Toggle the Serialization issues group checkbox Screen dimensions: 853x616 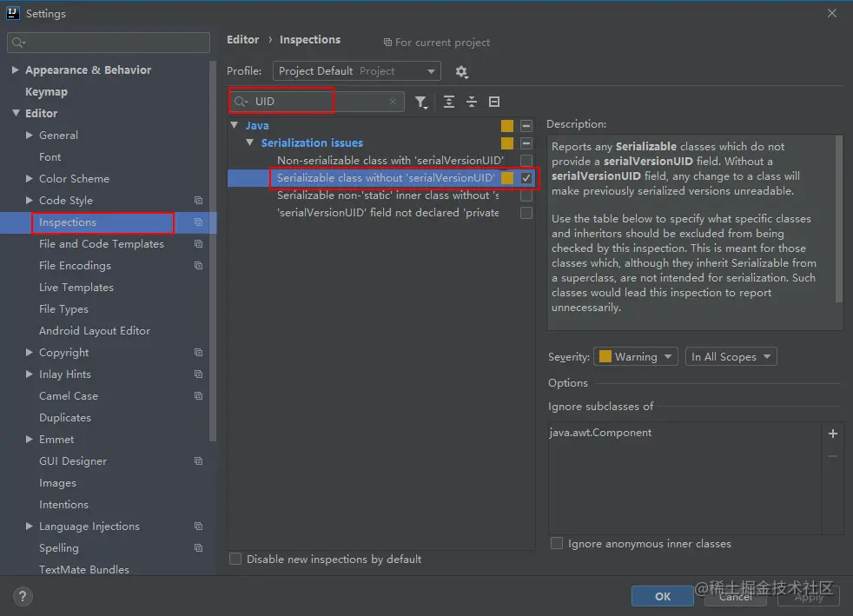(526, 143)
